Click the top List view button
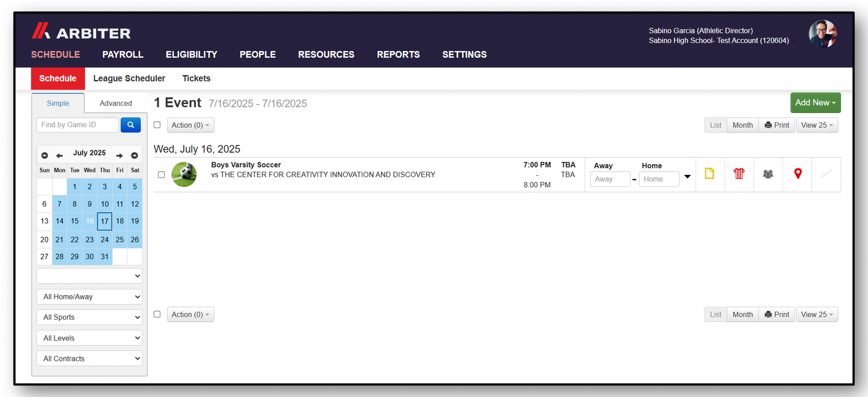Viewport: 868px width, 397px height. (x=715, y=125)
